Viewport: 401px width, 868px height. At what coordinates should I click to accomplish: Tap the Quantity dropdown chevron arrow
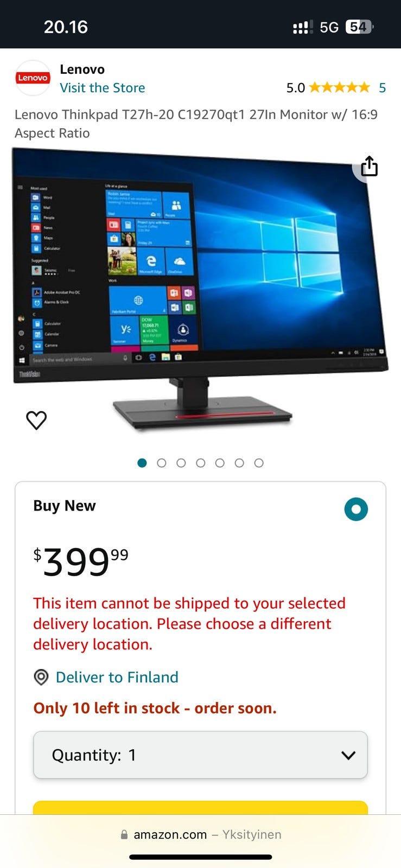point(348,755)
